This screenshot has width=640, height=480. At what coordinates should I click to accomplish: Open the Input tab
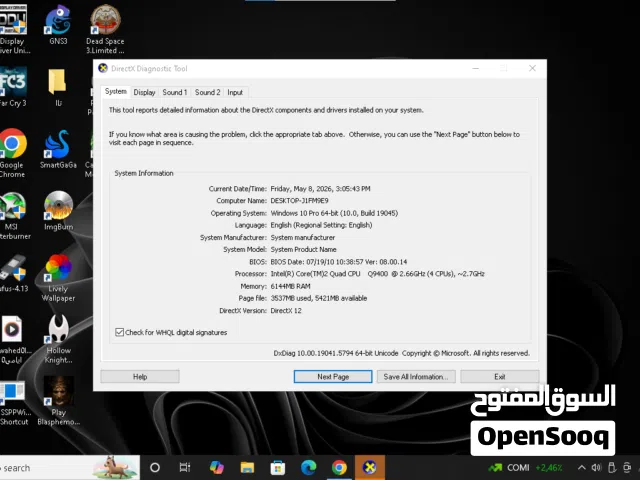pos(235,92)
